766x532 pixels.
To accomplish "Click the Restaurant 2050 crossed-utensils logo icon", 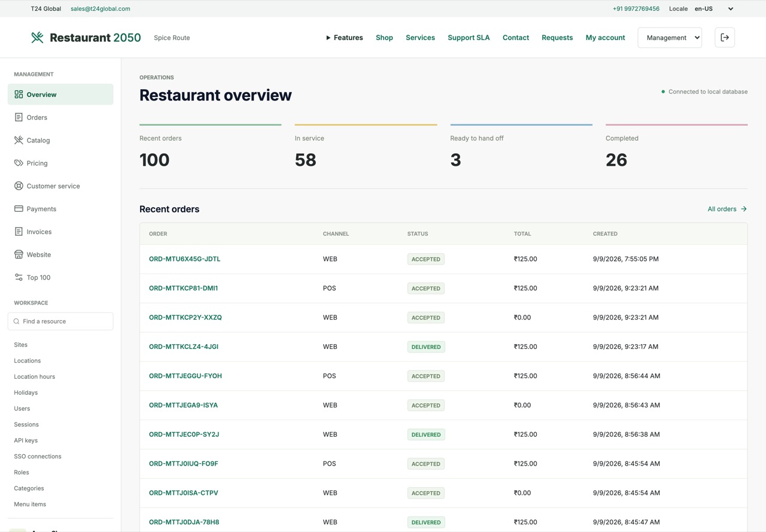I will pyautogui.click(x=37, y=38).
